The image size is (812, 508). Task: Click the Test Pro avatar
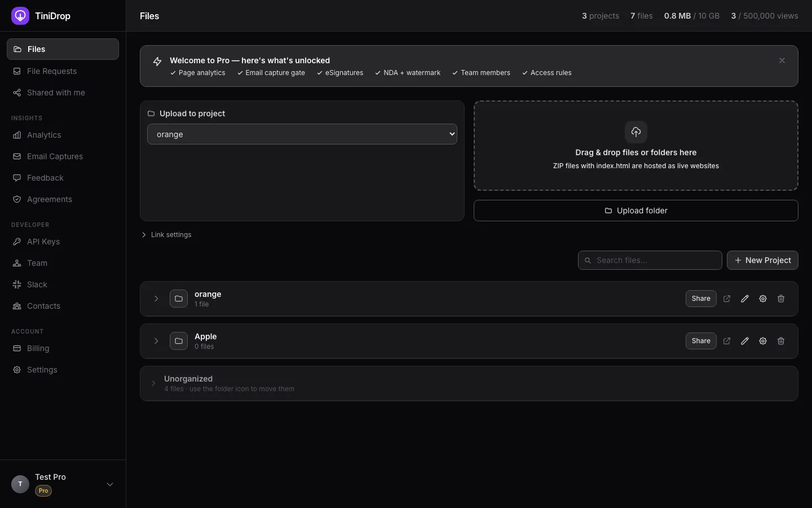point(20,484)
